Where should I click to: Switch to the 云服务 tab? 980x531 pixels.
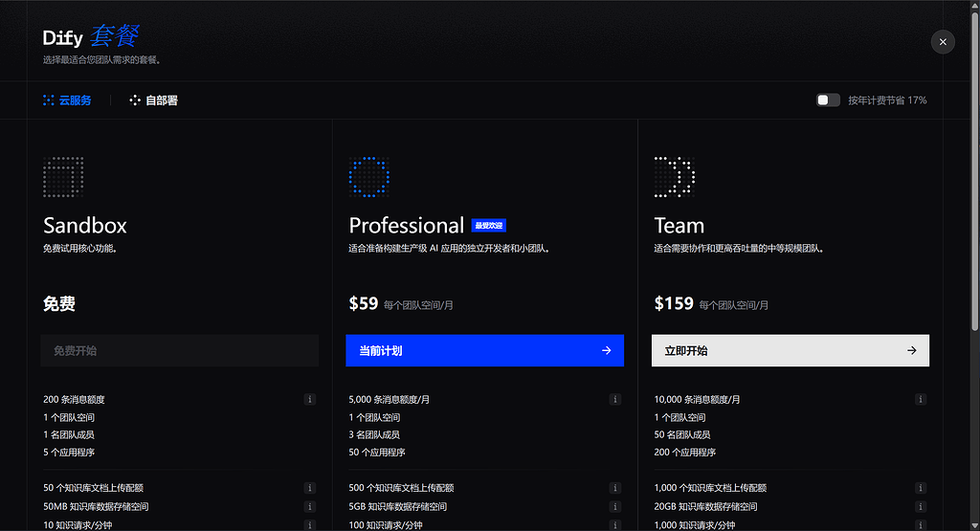click(67, 100)
